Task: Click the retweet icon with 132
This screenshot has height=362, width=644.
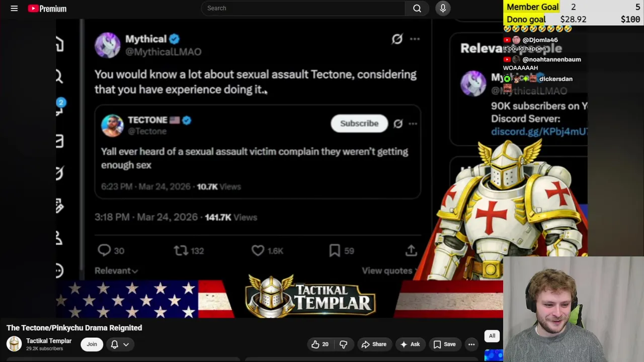Action: (x=180, y=250)
